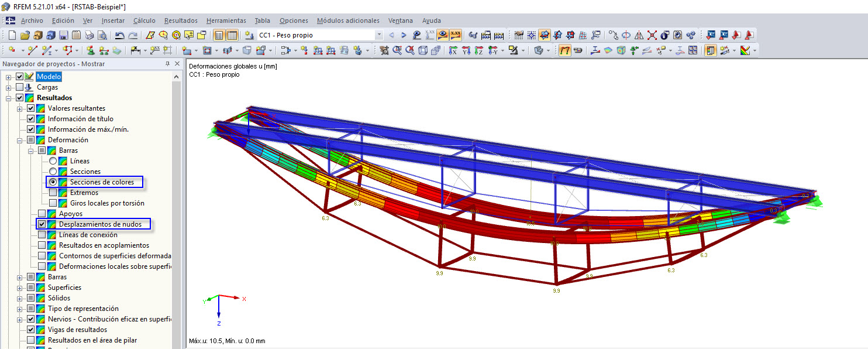Open the Cálculo menu
The image size is (868, 349).
[144, 20]
